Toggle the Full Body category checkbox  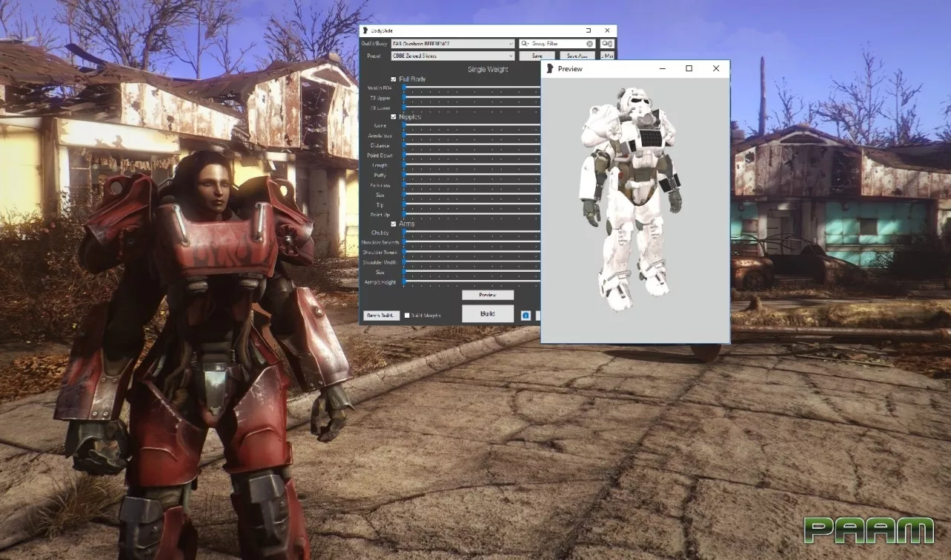coord(394,79)
